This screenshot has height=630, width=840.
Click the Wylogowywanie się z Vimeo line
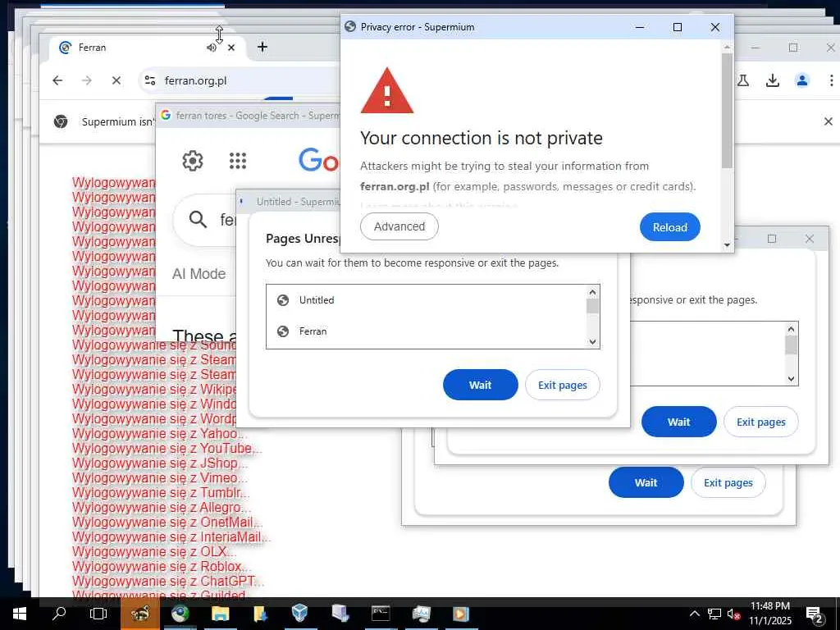click(160, 478)
